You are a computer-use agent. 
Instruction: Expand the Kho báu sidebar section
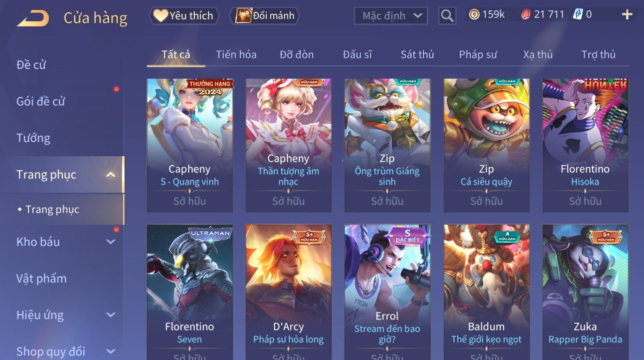tap(110, 242)
